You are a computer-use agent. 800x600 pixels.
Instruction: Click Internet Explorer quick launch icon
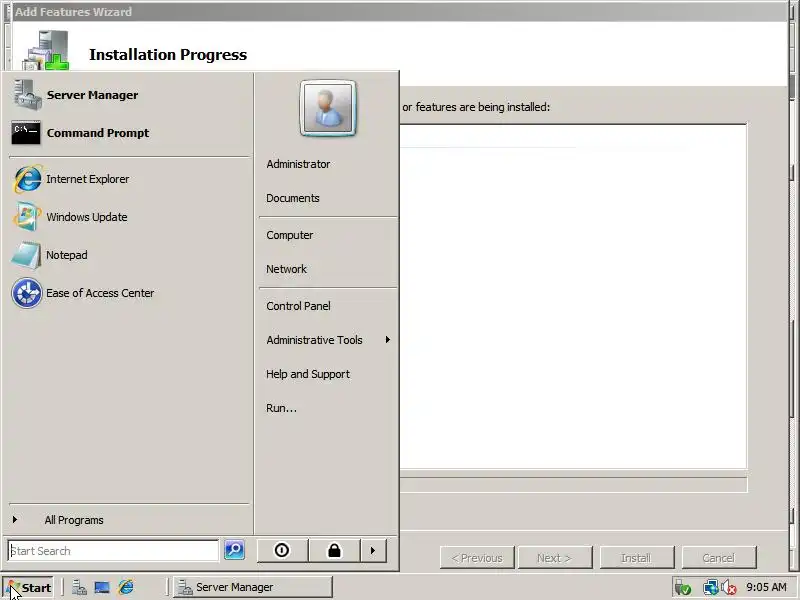(126, 588)
